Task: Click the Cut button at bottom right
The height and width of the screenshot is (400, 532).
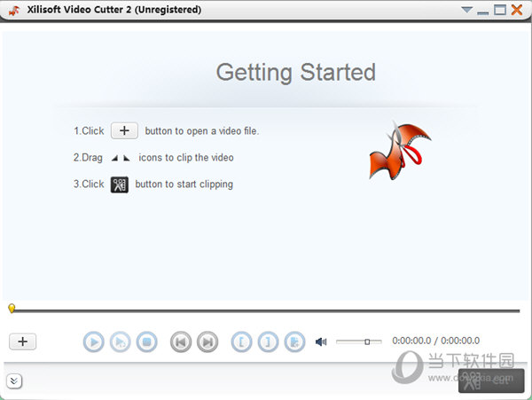Action: pos(491,380)
